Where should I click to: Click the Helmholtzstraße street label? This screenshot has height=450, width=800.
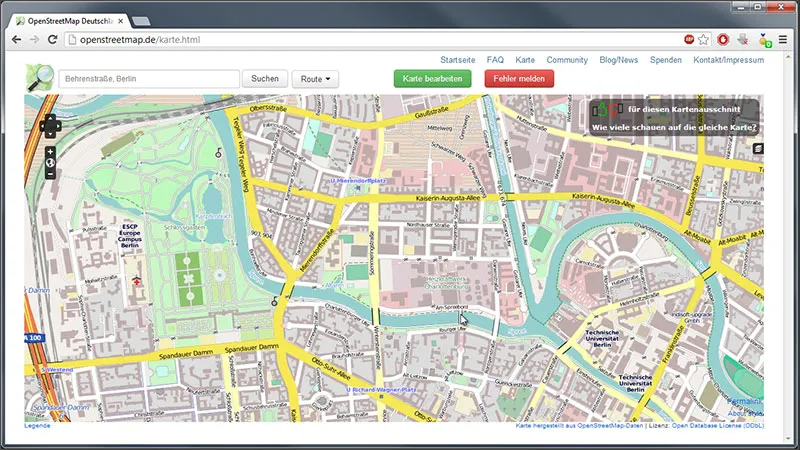tap(640, 299)
